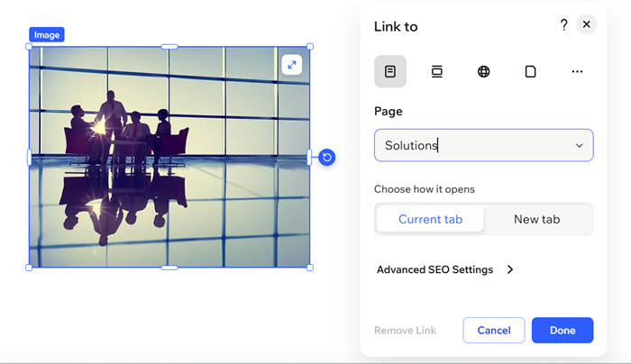Click the expand image icon on photo
Image resolution: width=631 pixels, height=364 pixels.
(292, 65)
